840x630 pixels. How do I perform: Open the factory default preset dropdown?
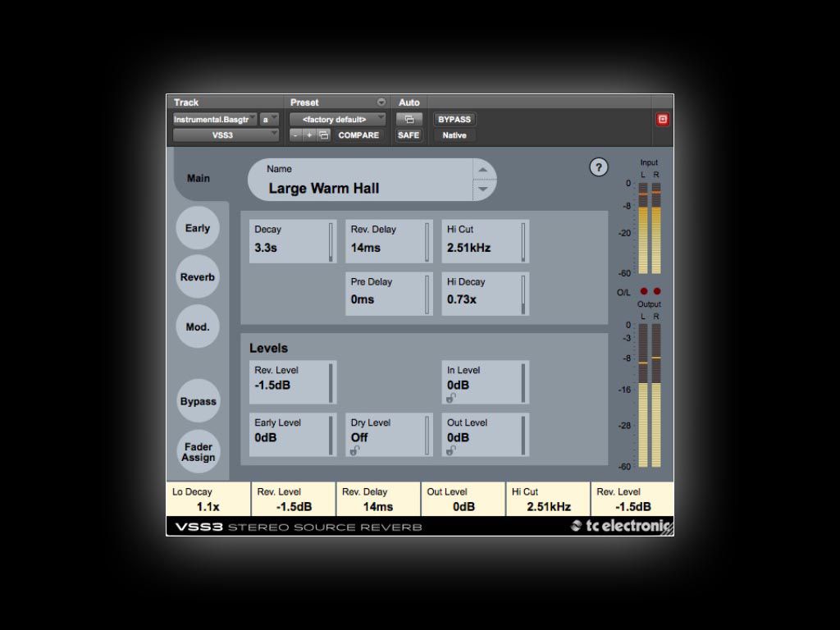point(337,120)
